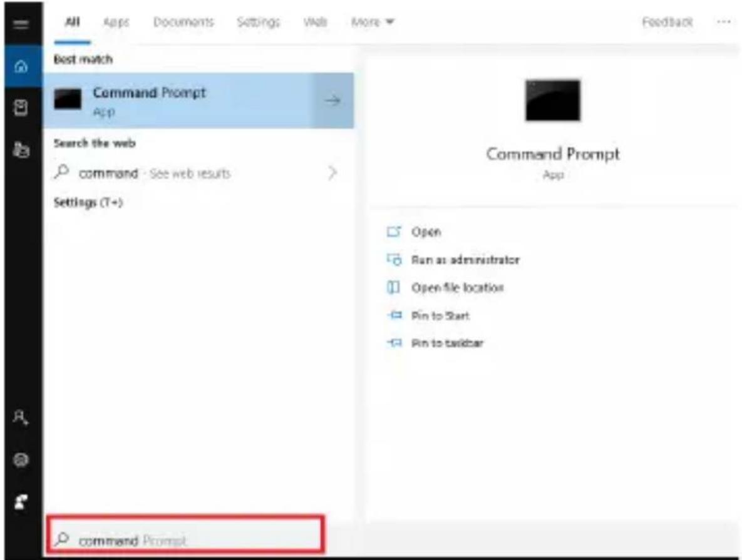Switch to the Web tab

coord(315,22)
